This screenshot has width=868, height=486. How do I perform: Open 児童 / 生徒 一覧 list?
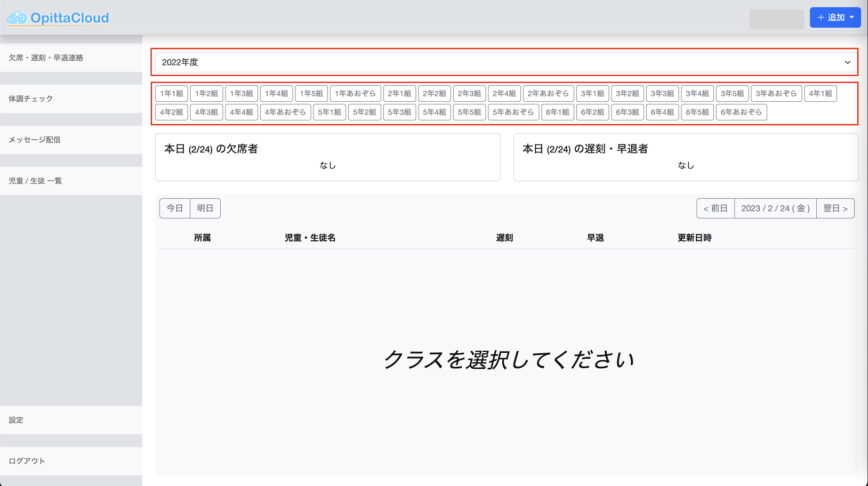(71, 181)
